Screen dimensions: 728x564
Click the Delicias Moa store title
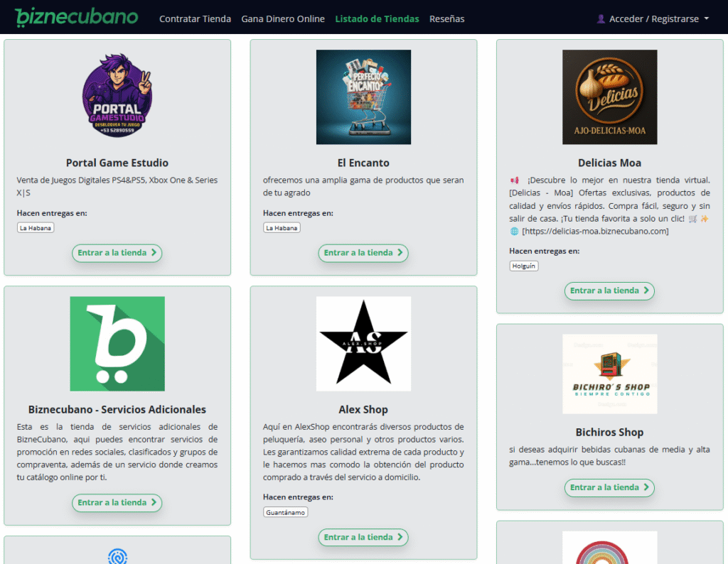(x=609, y=163)
